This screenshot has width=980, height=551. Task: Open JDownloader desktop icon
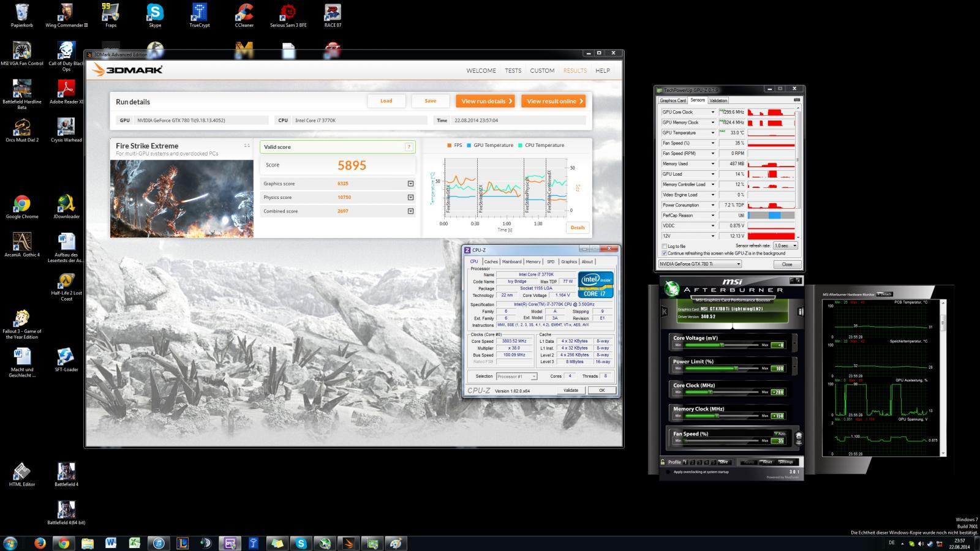pos(66,206)
